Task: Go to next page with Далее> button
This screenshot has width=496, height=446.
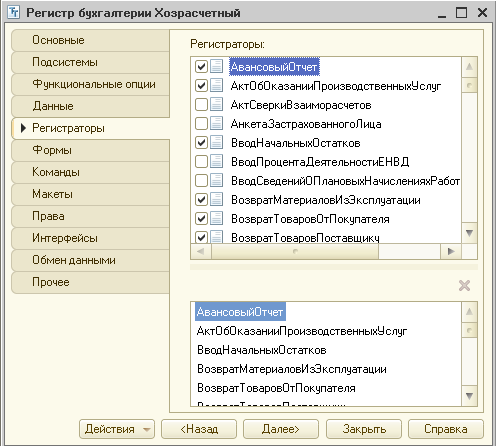Action: (281, 429)
